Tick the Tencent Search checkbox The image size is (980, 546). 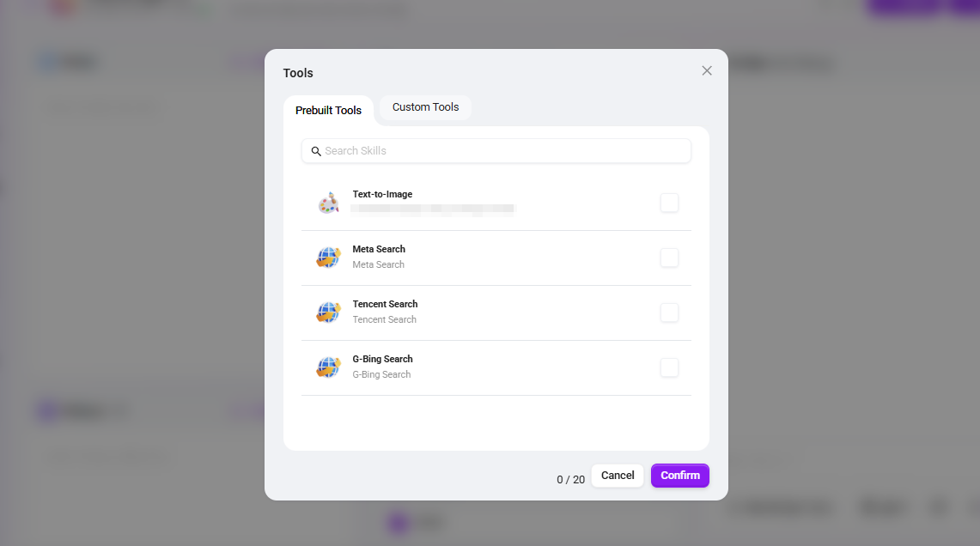669,312
